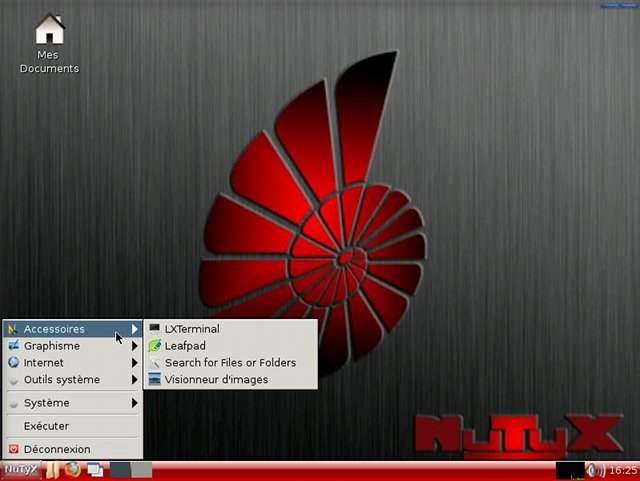Open Search for Files or Folders

pos(231,363)
